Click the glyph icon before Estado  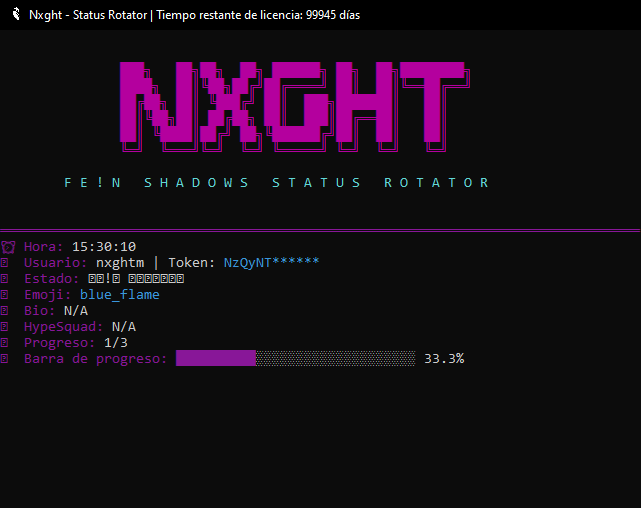click(x=5, y=279)
